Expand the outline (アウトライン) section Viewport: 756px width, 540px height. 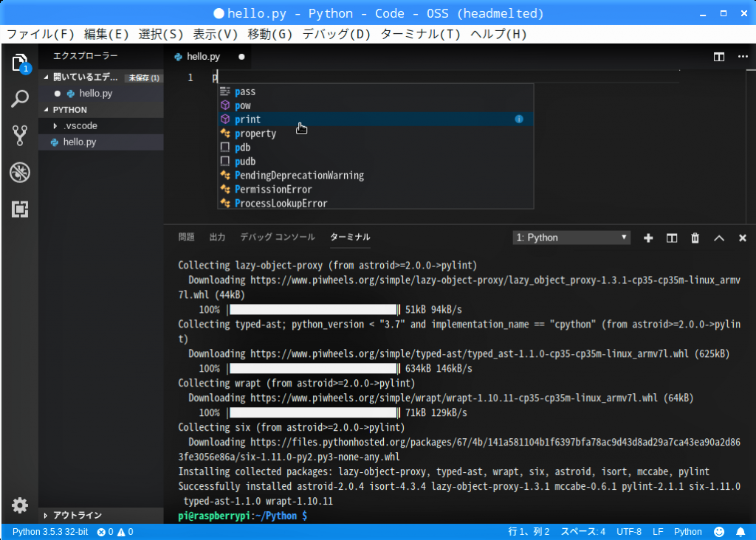pos(45,516)
